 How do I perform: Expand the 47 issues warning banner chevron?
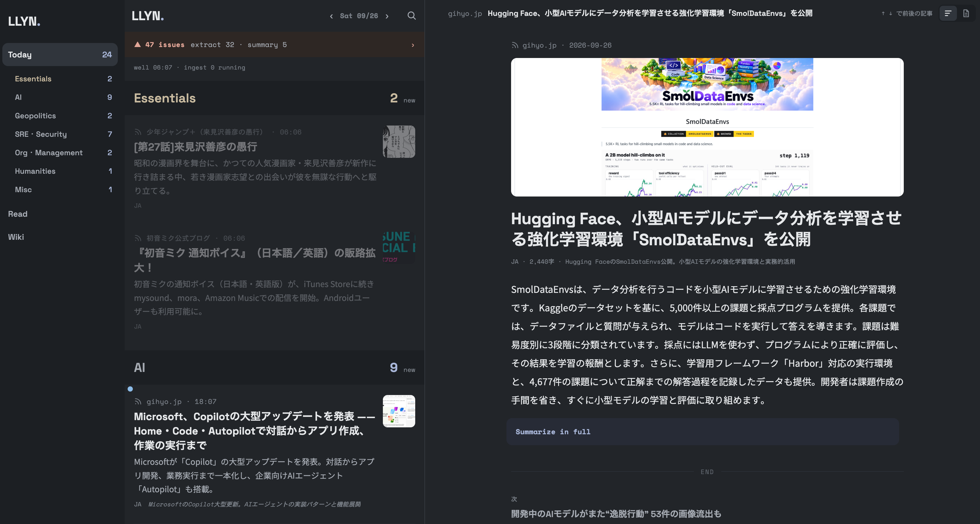coord(413,45)
